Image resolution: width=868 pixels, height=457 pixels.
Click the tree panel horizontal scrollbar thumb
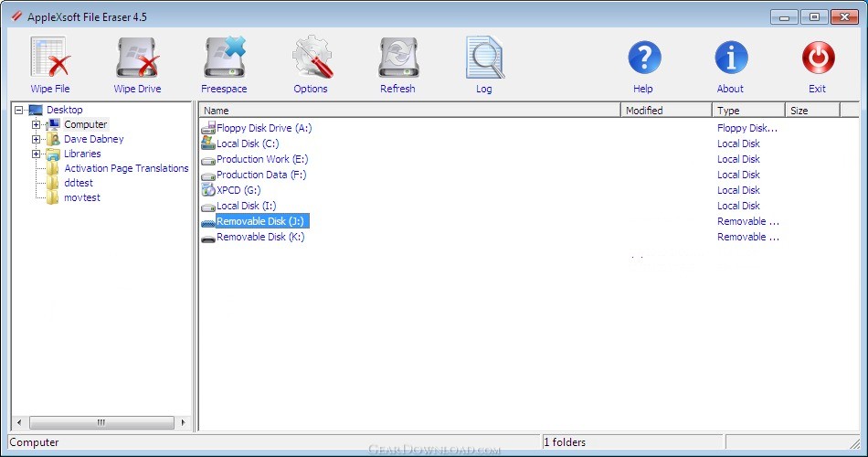coord(101,422)
